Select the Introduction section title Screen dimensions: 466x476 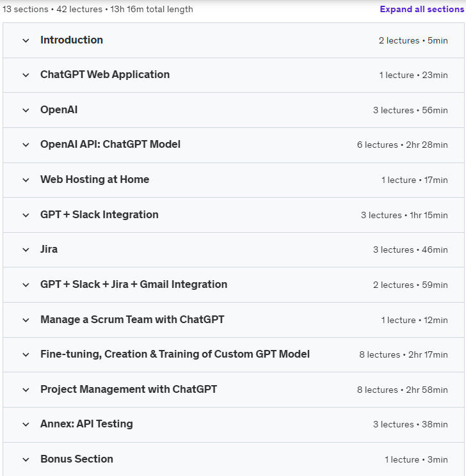point(72,40)
